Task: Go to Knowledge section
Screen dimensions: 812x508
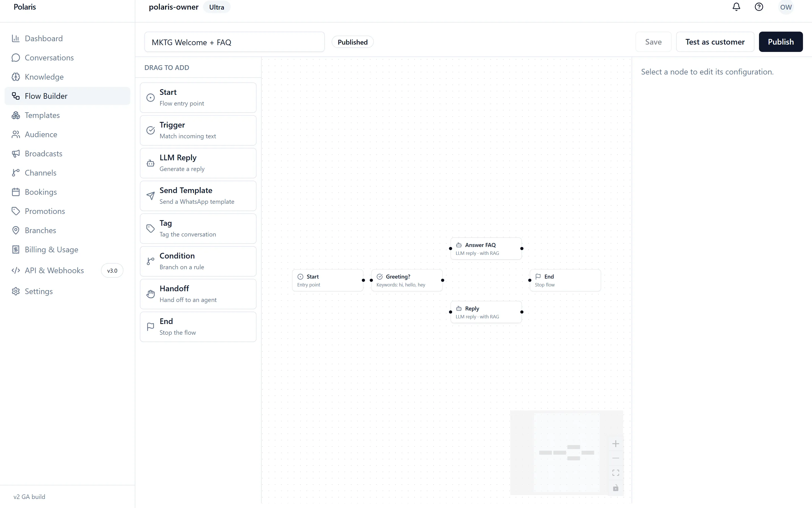Action: pyautogui.click(x=67, y=76)
